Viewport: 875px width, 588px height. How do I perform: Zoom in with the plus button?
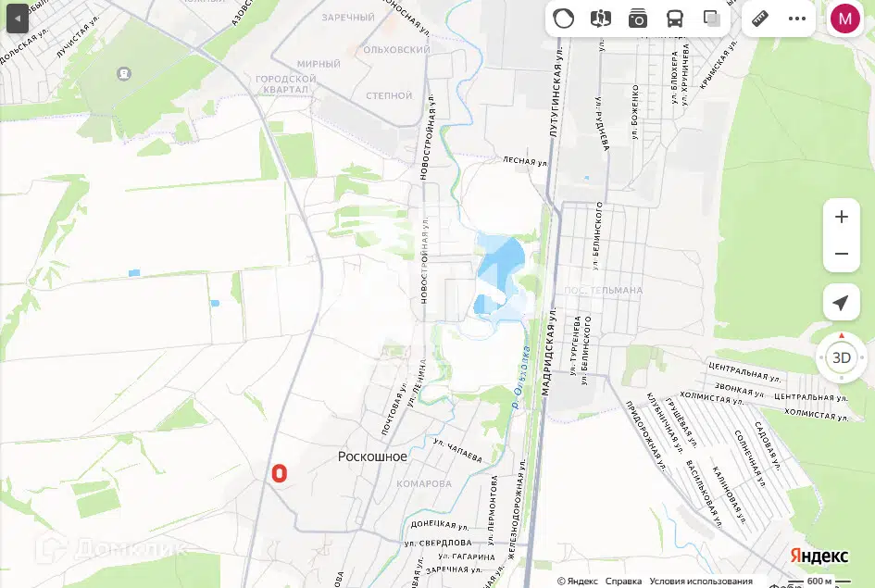click(x=842, y=217)
